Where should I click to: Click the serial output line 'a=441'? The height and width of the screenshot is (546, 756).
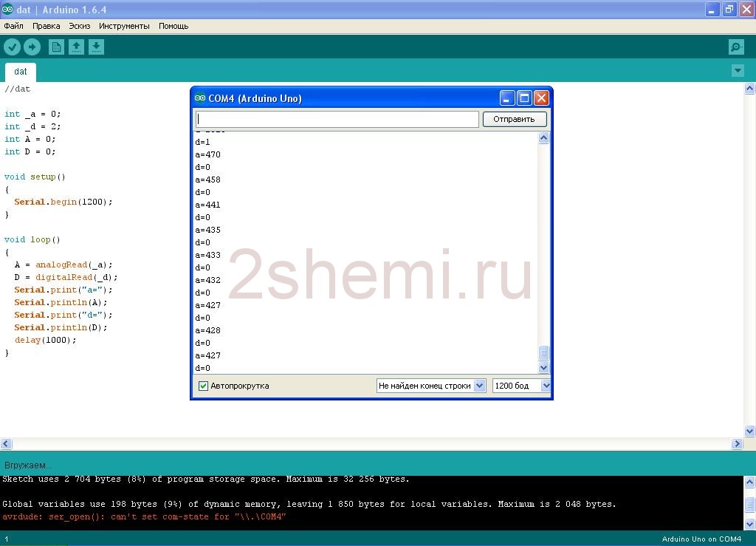207,205
